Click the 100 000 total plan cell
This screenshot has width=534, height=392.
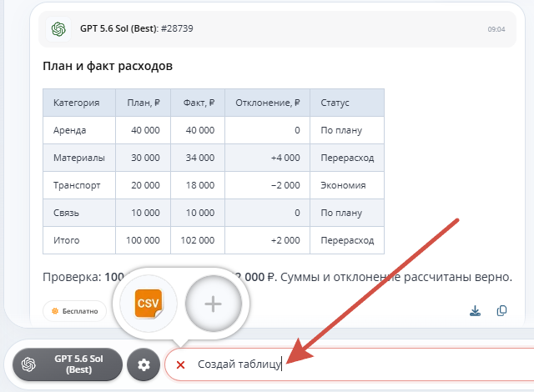click(x=143, y=240)
